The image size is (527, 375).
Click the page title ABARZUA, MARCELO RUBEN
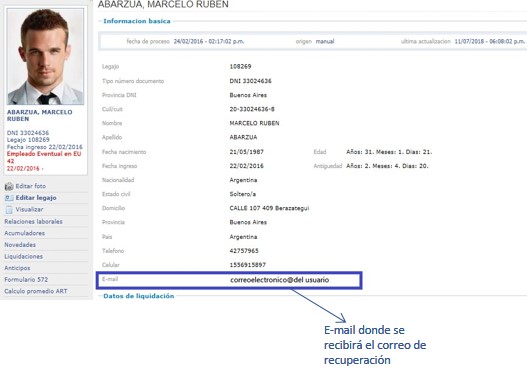pos(163,4)
